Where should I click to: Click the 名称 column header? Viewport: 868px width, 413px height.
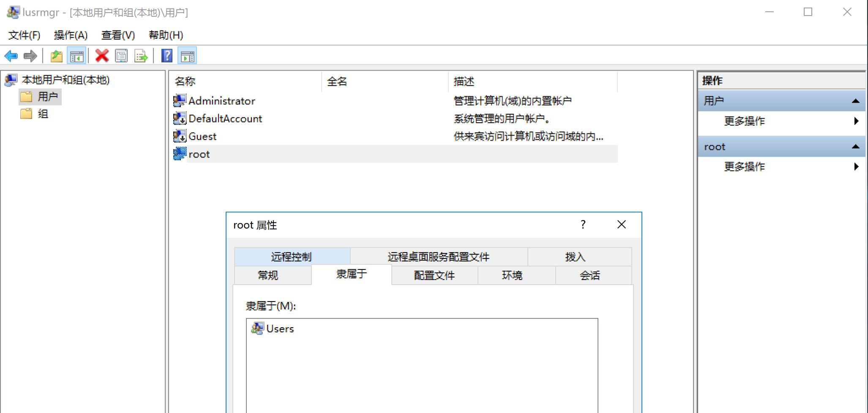[185, 82]
